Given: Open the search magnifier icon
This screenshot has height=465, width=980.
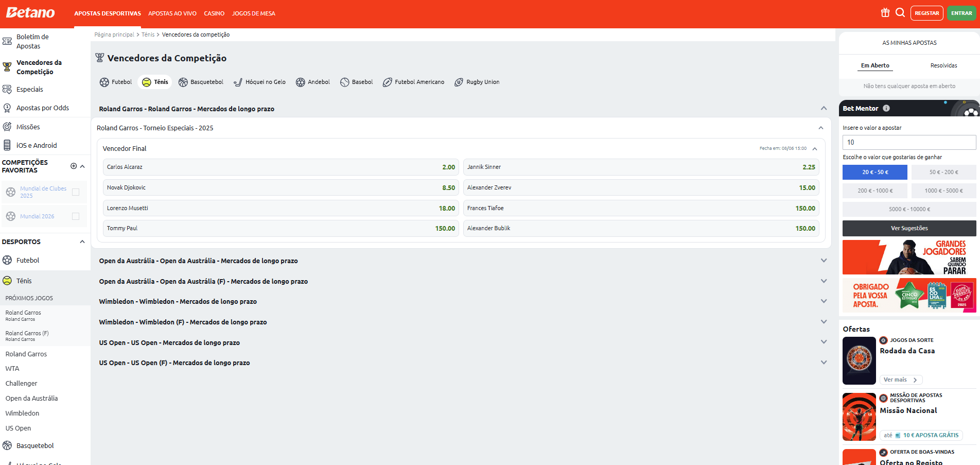Looking at the screenshot, I should 900,13.
